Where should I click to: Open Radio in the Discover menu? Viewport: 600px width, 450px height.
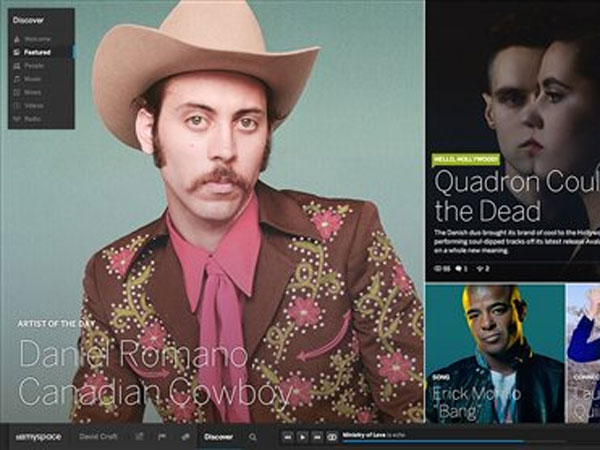32,117
